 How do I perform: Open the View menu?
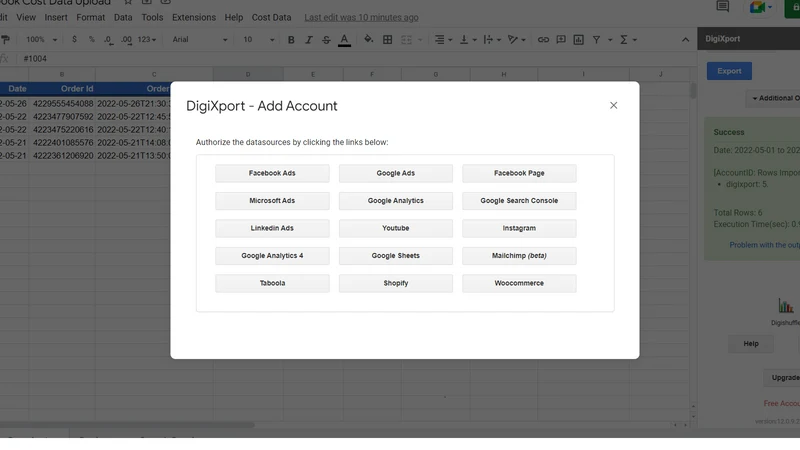[x=26, y=17]
